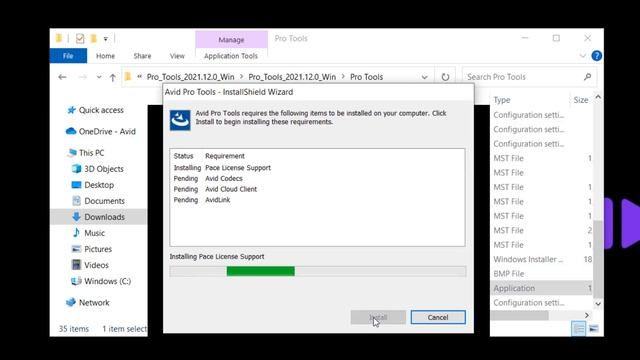
Task: Select Downloads in navigation pane
Action: (98, 217)
